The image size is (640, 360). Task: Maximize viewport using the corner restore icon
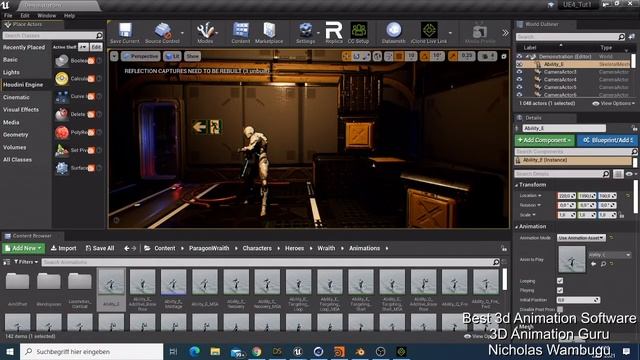coord(504,56)
